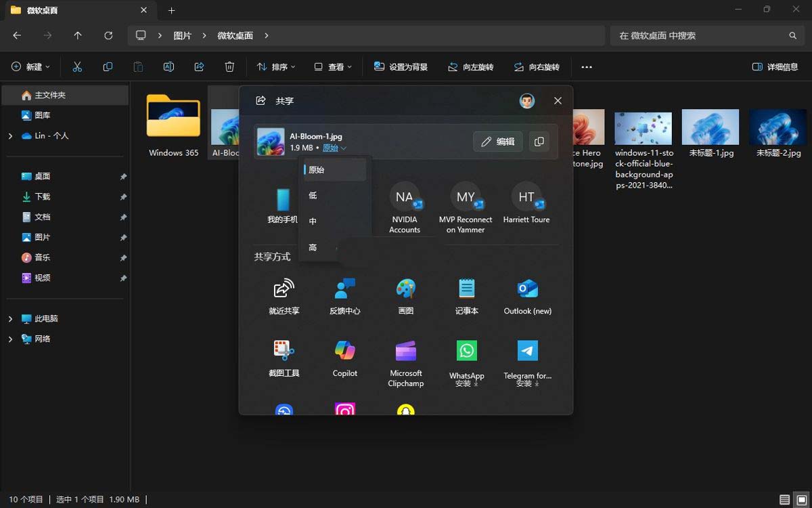Viewport: 812px width, 508px height.
Task: Open the quality dropdown showing 原始
Action: pos(334,148)
